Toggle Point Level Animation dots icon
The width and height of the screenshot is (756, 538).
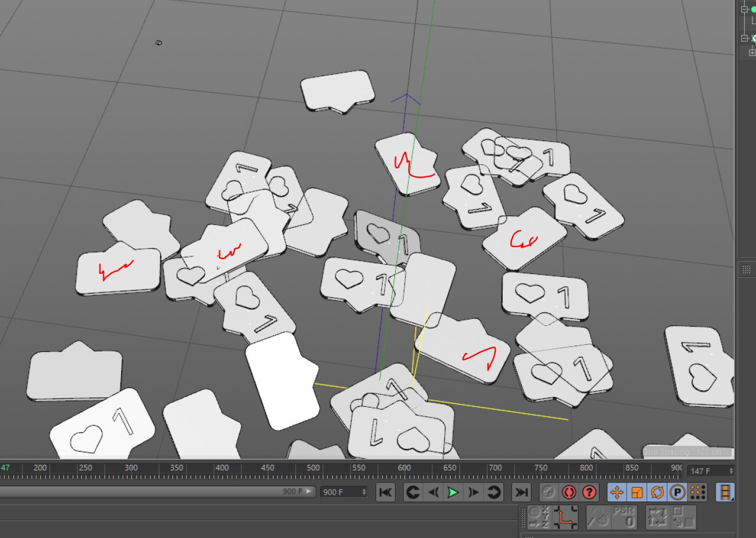pyautogui.click(x=698, y=492)
